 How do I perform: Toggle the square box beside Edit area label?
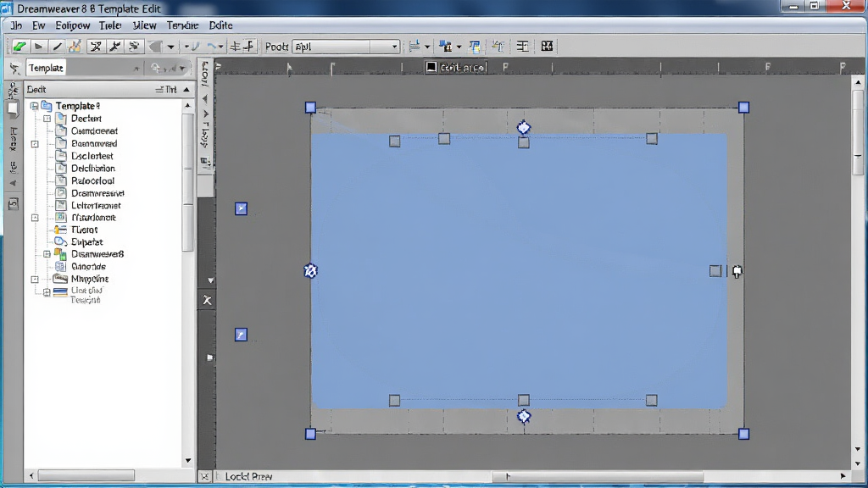[431, 68]
